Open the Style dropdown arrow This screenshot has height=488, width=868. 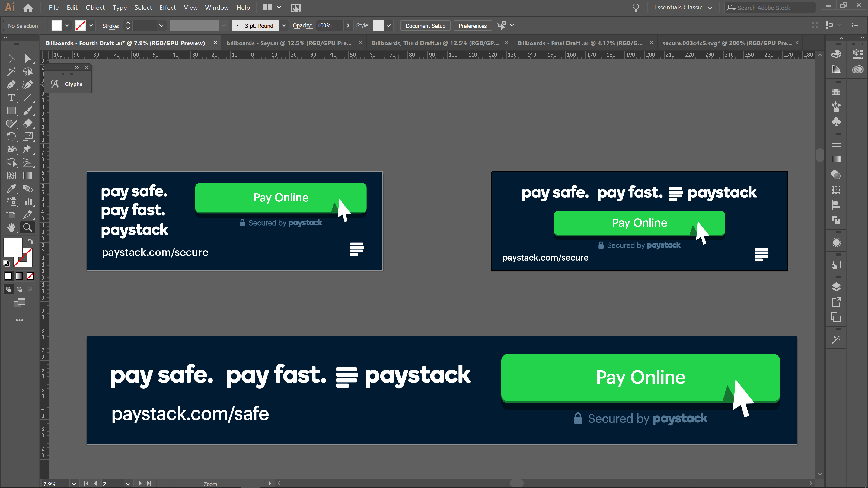pos(388,25)
